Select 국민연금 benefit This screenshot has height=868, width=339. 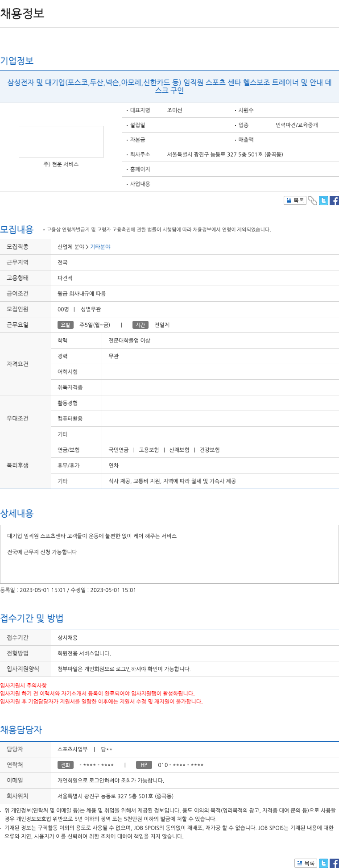pyautogui.click(x=119, y=450)
